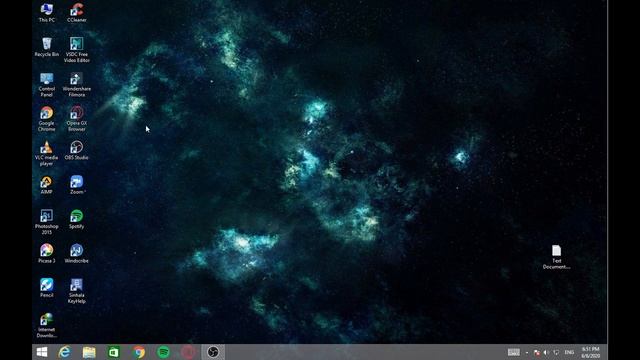Screen dimensions: 640x360
Task: Select the Recycle Bin icon
Action: click(x=47, y=47)
